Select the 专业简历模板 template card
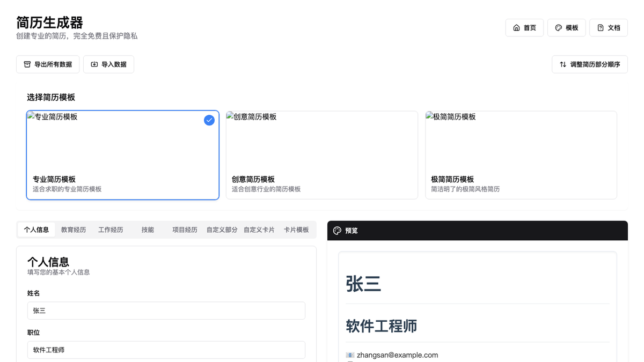 123,155
